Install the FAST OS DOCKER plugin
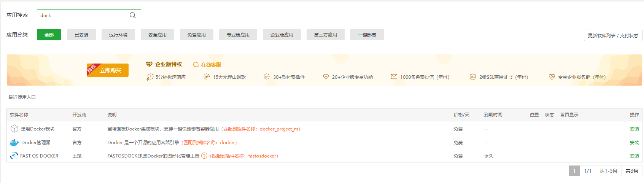Image resolution: width=644 pixels, height=183 pixels. coord(634,156)
